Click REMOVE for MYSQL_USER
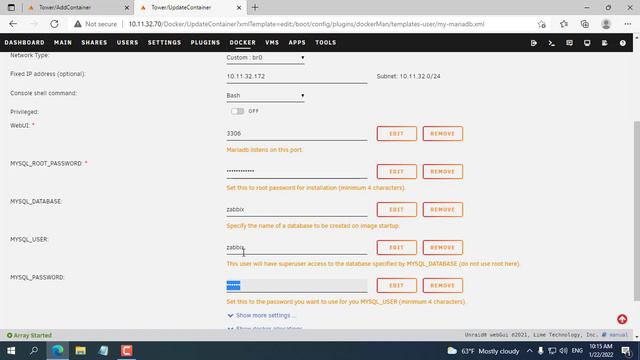 (443, 247)
